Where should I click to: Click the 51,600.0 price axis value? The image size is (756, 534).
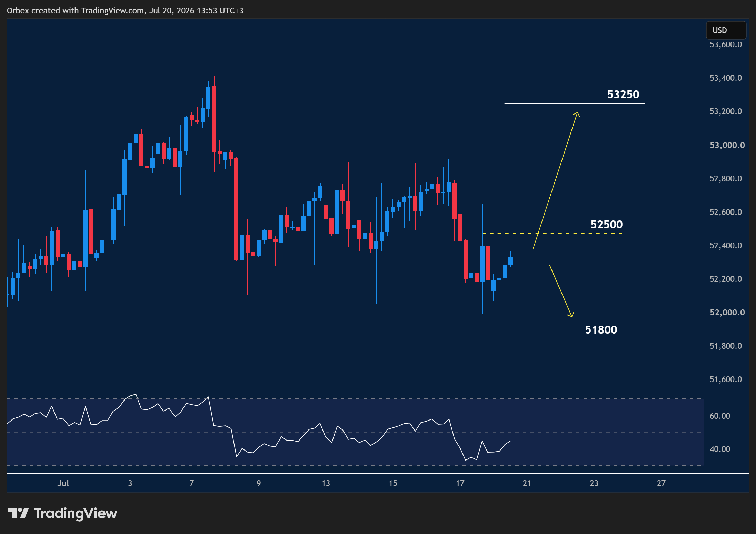tap(726, 379)
